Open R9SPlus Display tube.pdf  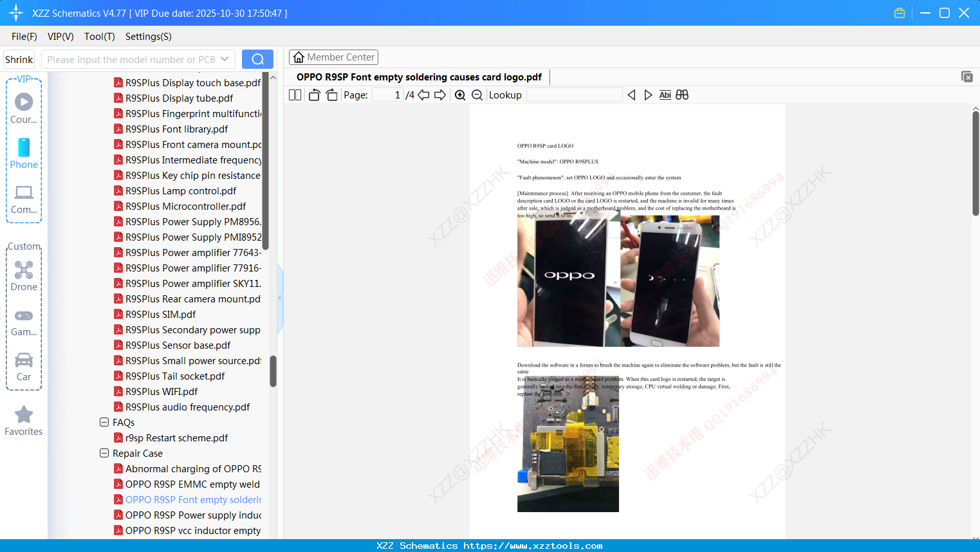click(x=180, y=98)
